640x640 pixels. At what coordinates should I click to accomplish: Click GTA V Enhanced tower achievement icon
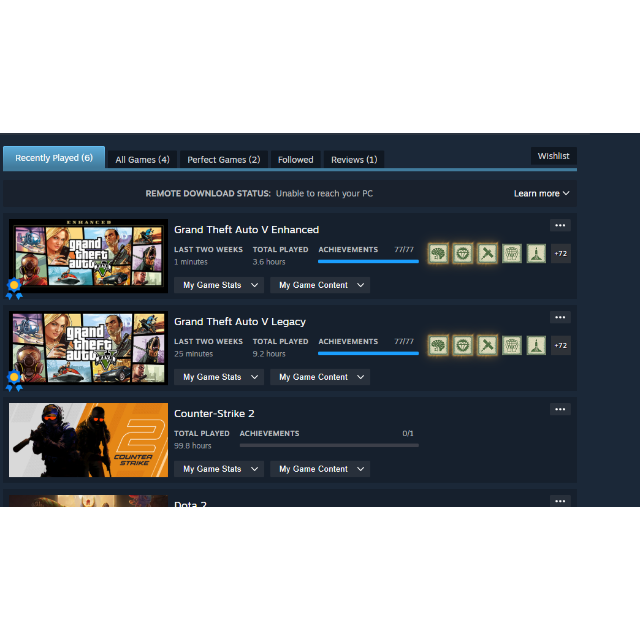(x=536, y=253)
